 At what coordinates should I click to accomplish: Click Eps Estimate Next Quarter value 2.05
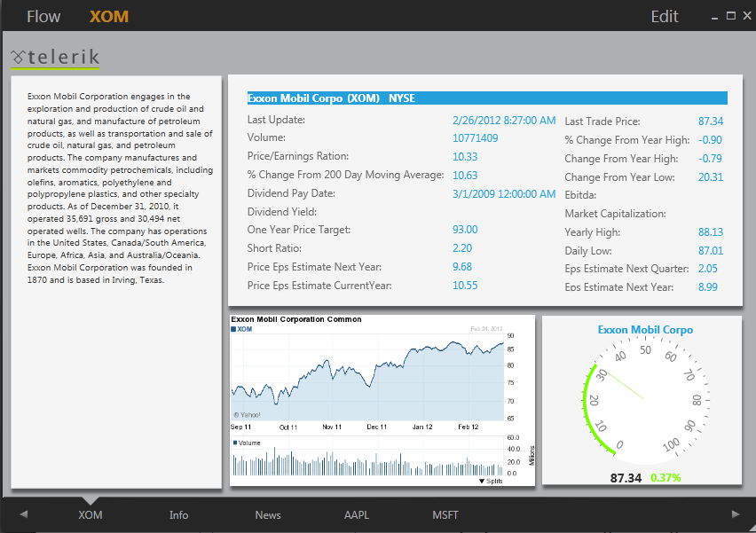click(x=708, y=269)
